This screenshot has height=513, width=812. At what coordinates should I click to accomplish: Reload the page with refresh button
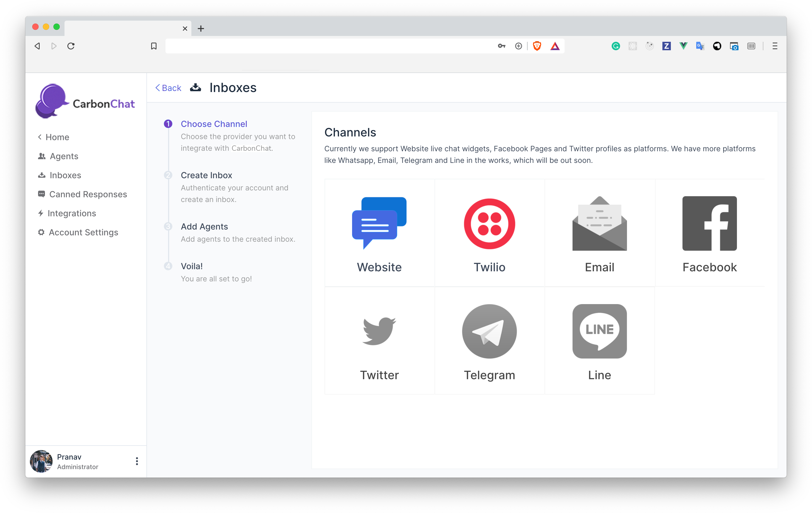tap(71, 46)
